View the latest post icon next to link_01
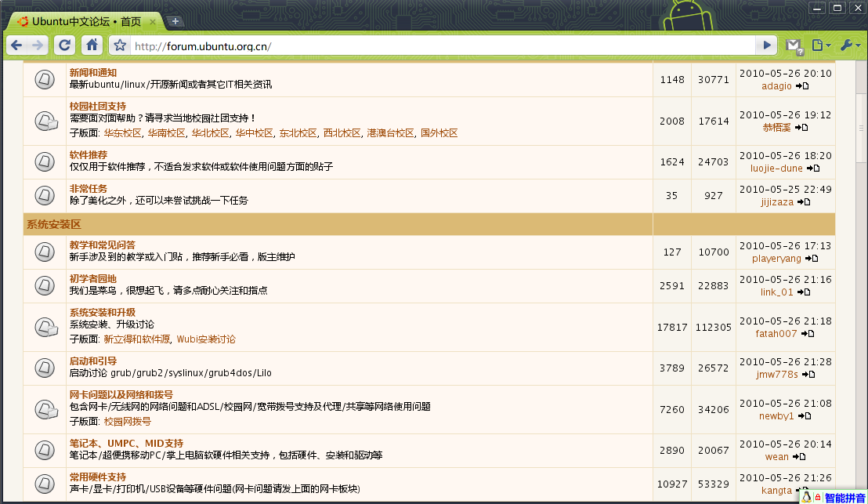 click(x=804, y=292)
